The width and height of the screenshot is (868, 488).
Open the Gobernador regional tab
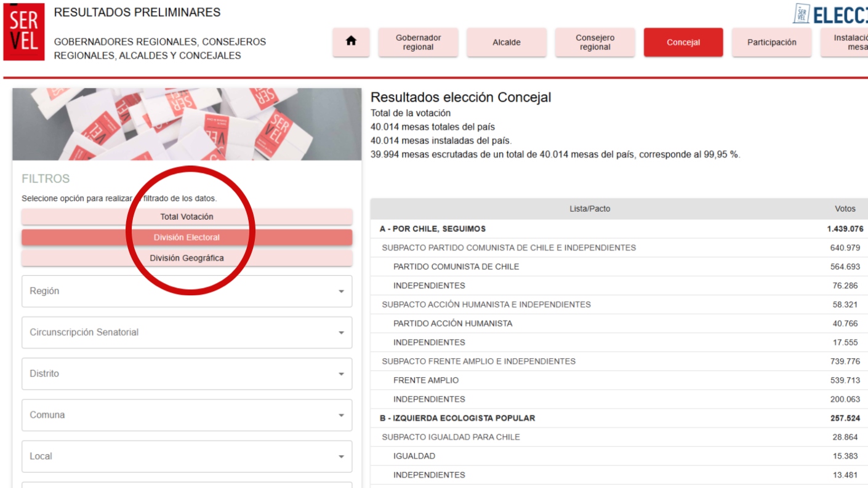coord(418,42)
